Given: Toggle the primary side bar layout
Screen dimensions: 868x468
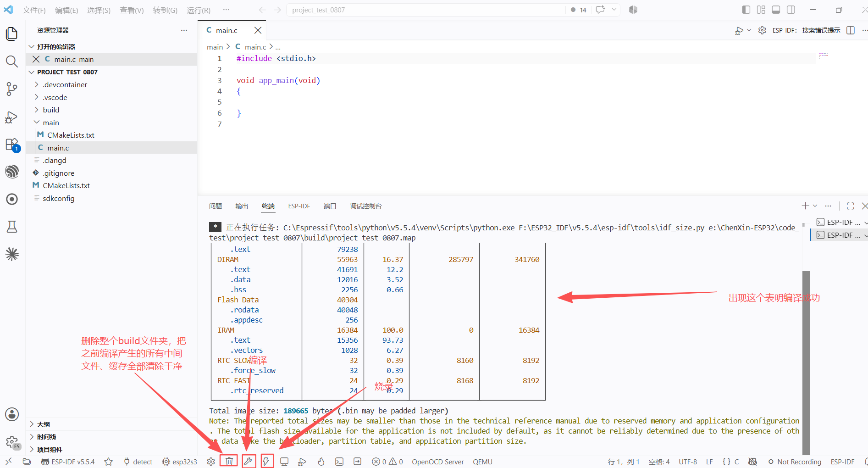Looking at the screenshot, I should 746,10.
